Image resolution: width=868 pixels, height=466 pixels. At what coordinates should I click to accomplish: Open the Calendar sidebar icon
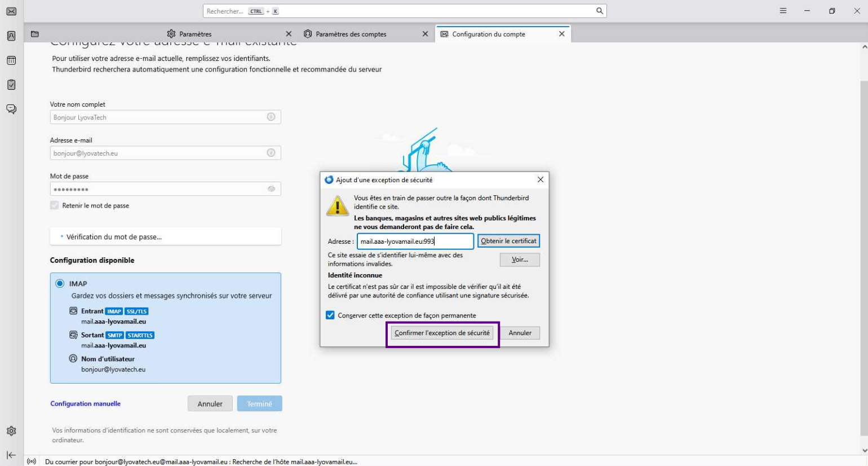(x=11, y=60)
